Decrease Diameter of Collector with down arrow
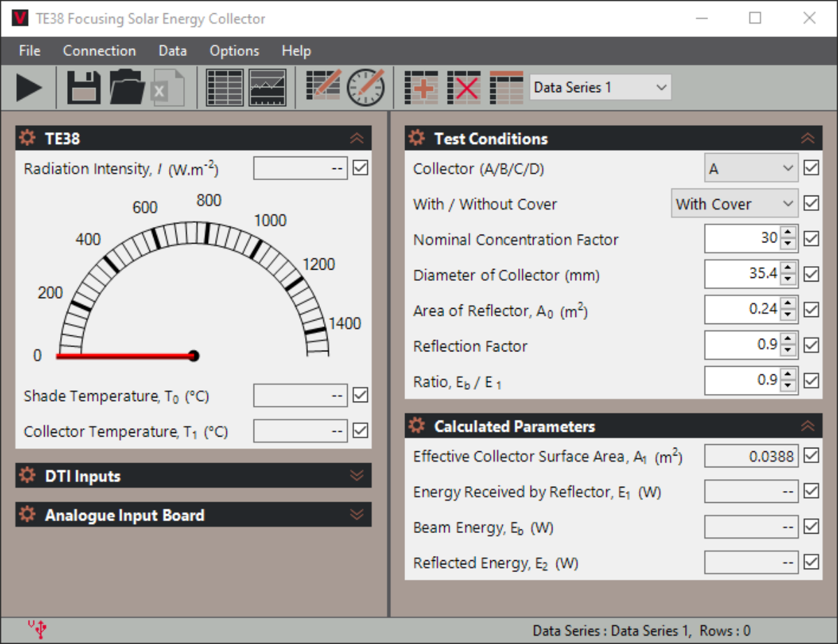 click(x=788, y=280)
